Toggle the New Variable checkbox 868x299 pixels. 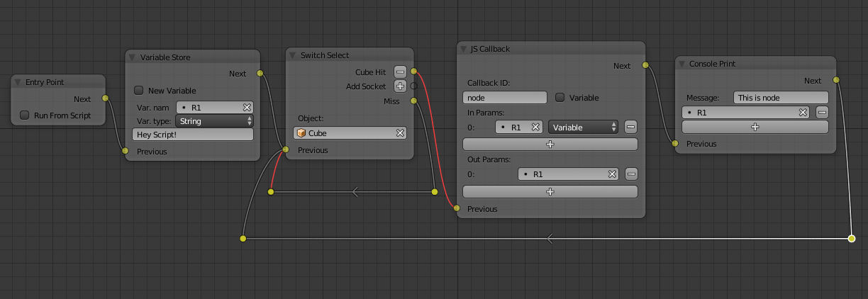[139, 91]
